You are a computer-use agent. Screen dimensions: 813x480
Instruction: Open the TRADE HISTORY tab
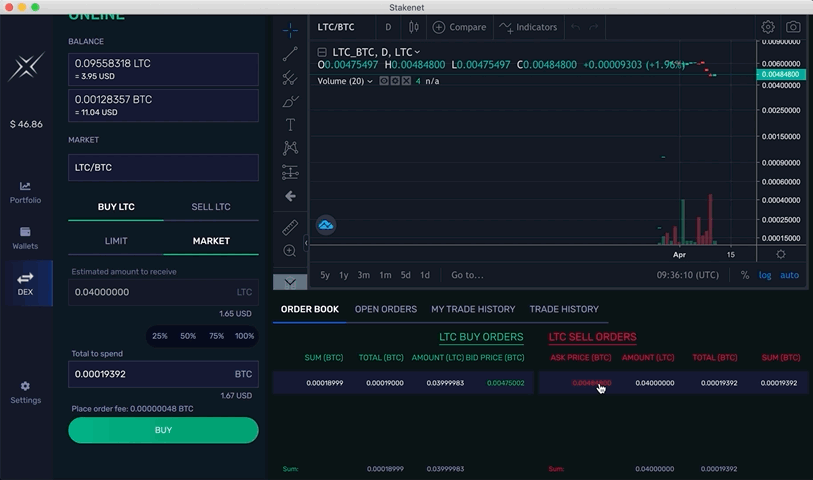point(564,309)
